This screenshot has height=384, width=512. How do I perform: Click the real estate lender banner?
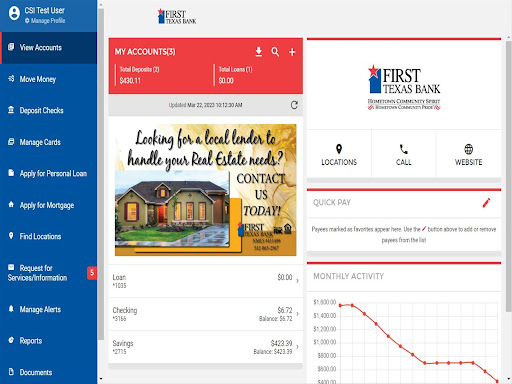click(x=206, y=190)
